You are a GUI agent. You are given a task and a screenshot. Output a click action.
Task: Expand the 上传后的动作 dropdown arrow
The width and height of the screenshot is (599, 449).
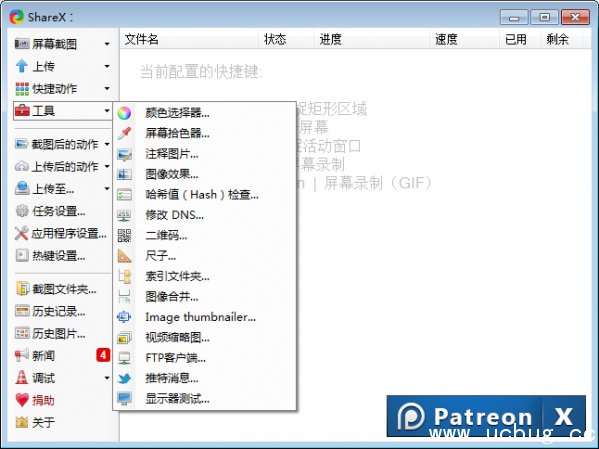click(107, 167)
